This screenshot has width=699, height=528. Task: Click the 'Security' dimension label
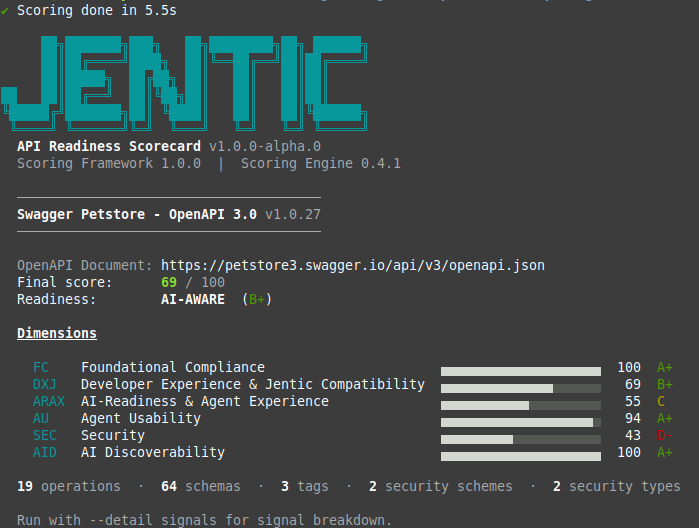[113, 435]
